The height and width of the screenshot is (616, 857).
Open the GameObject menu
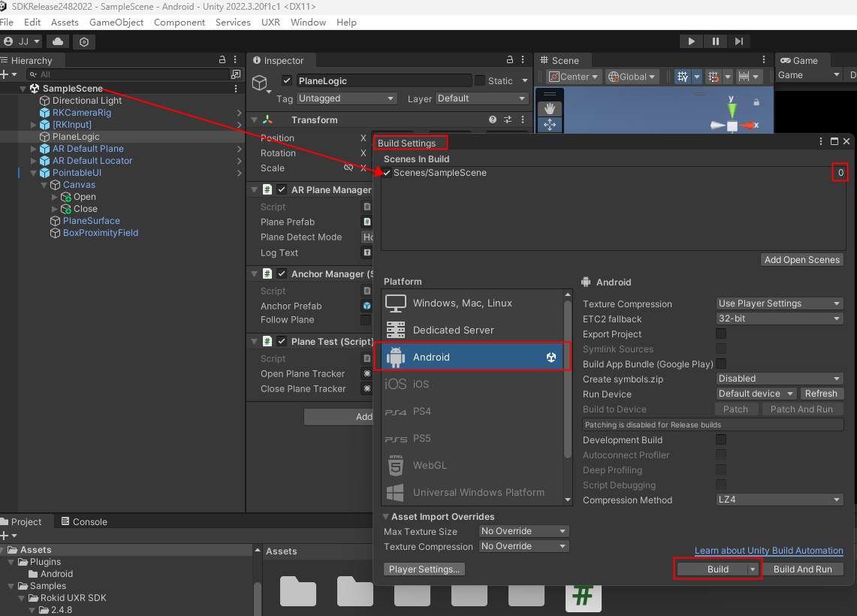coord(116,22)
